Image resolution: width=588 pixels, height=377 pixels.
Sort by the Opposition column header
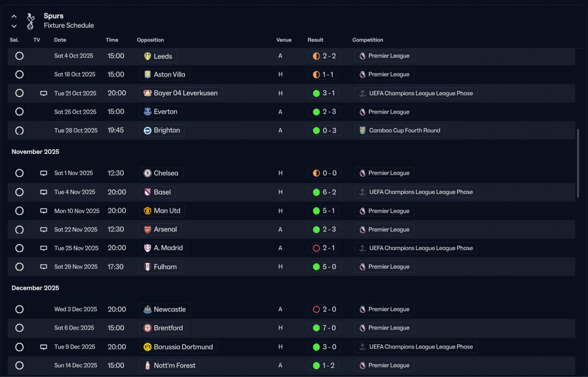(150, 40)
